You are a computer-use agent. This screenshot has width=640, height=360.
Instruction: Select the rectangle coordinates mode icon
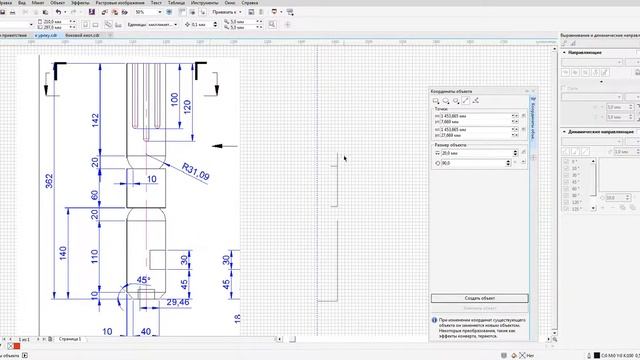coord(436,101)
